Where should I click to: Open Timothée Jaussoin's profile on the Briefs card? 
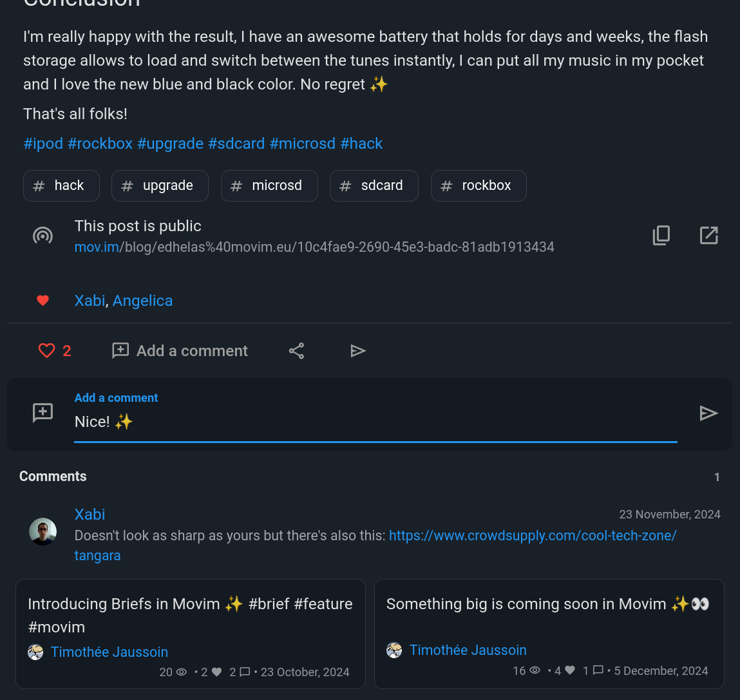point(109,652)
